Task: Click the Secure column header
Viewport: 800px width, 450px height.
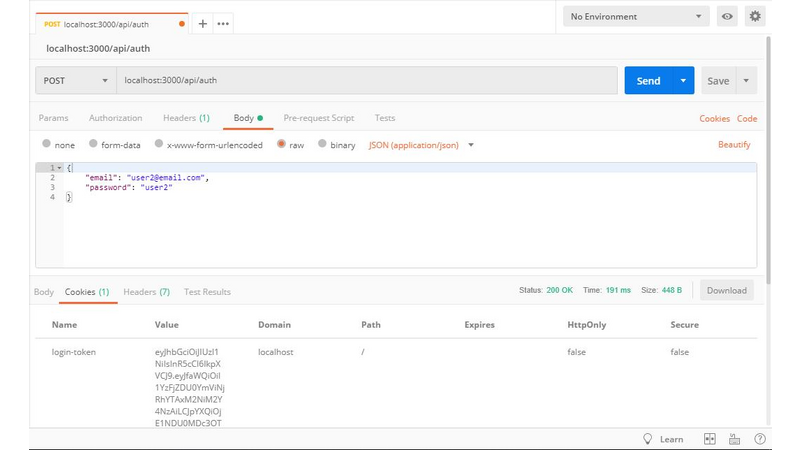Action: point(685,324)
